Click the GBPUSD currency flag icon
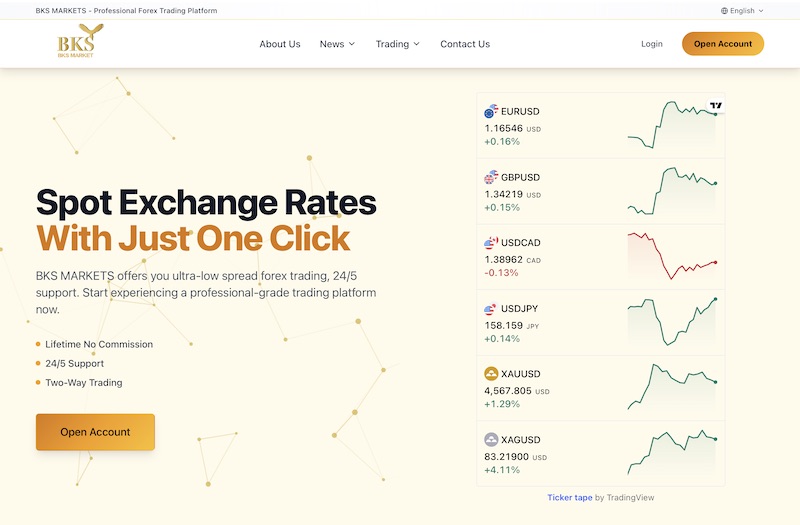The height and width of the screenshot is (525, 800). coord(490,178)
